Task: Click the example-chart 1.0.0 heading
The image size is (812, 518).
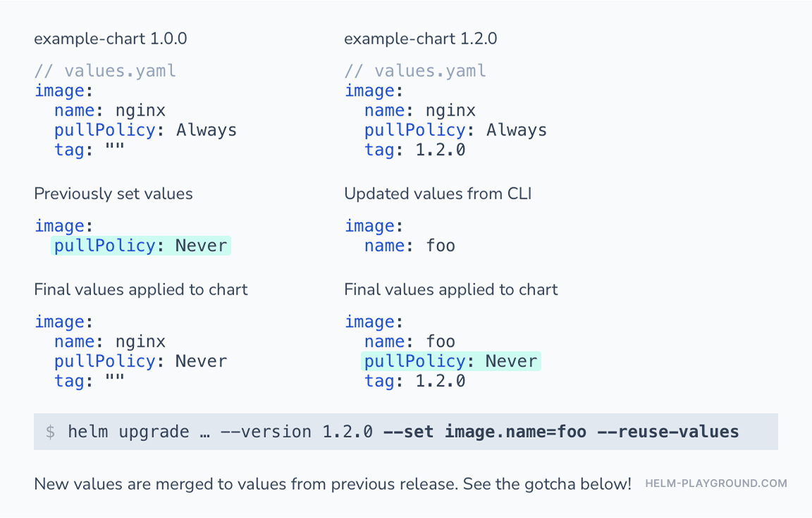Action: pyautogui.click(x=110, y=39)
